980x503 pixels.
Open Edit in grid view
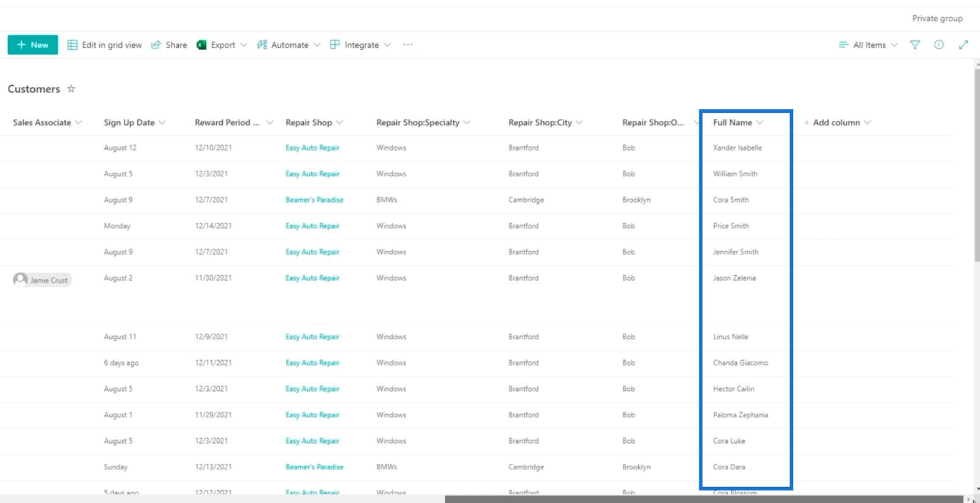coord(104,45)
